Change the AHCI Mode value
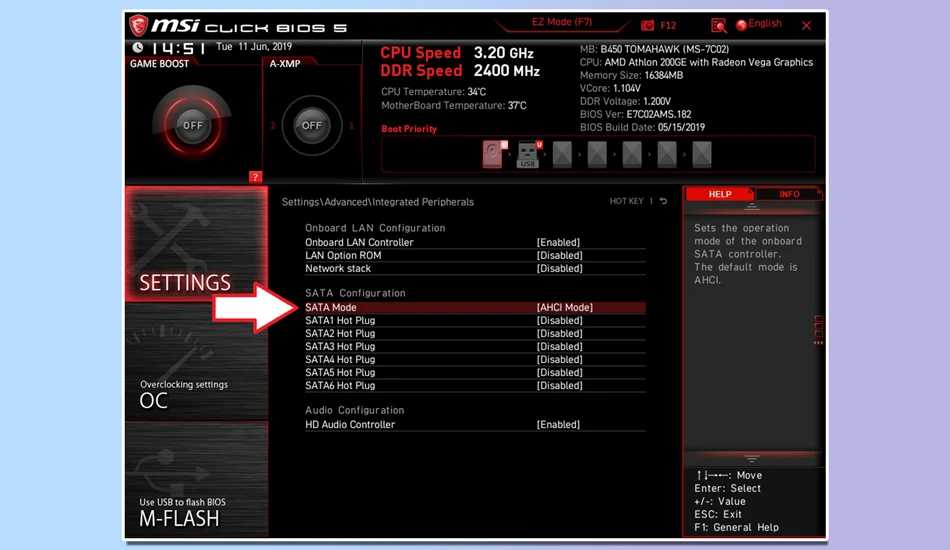 click(x=565, y=308)
